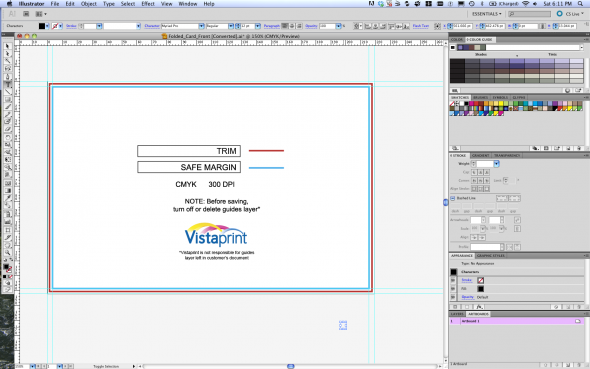Select the Rectangle tool
This screenshot has width=590, height=369.
click(x=8, y=99)
